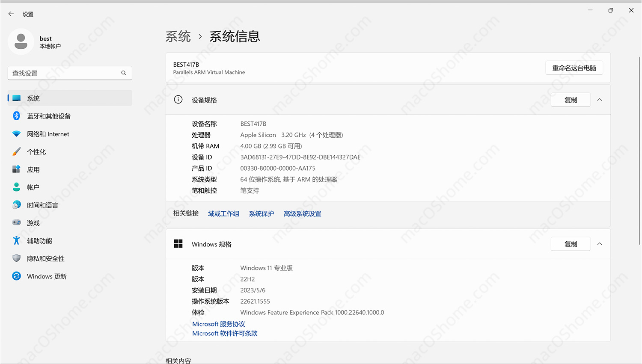Click the RAM value 4.00 GB

point(271,146)
